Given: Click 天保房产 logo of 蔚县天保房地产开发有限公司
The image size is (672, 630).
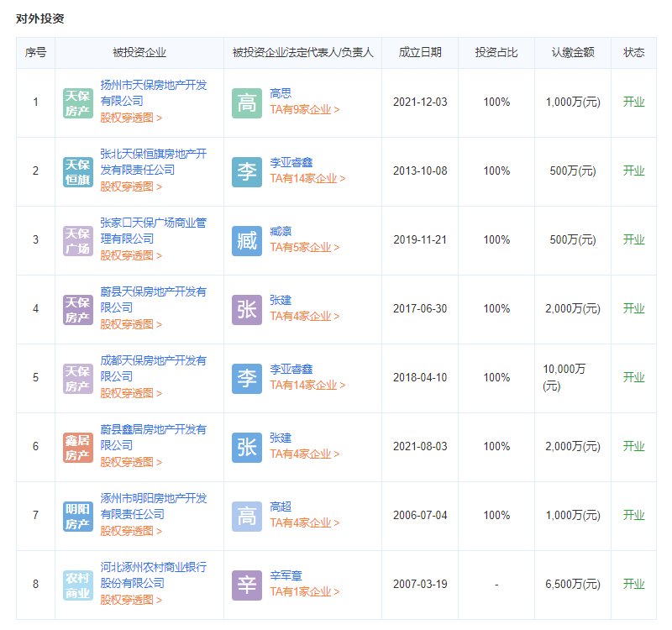Looking at the screenshot, I should click(x=77, y=310).
